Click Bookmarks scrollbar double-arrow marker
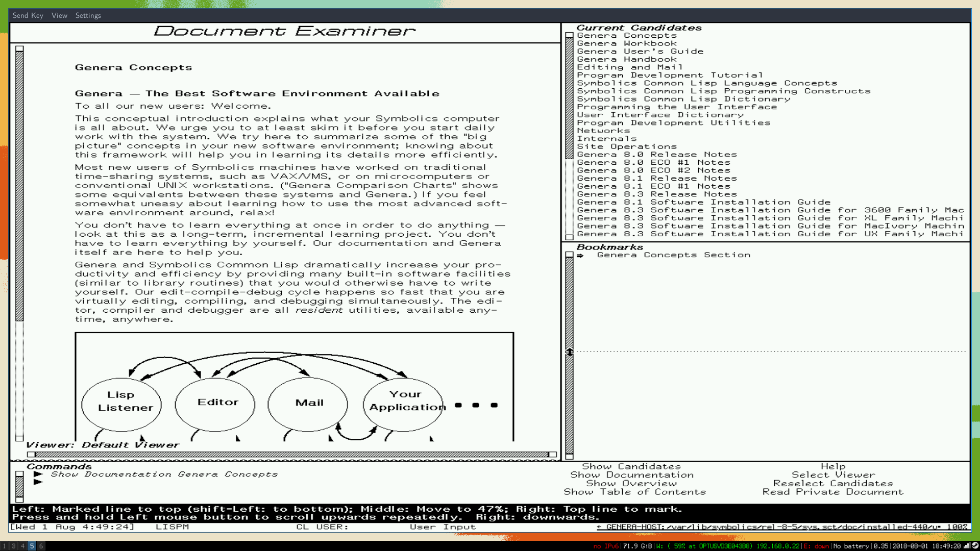Screen dimensions: 980x551 point(570,352)
